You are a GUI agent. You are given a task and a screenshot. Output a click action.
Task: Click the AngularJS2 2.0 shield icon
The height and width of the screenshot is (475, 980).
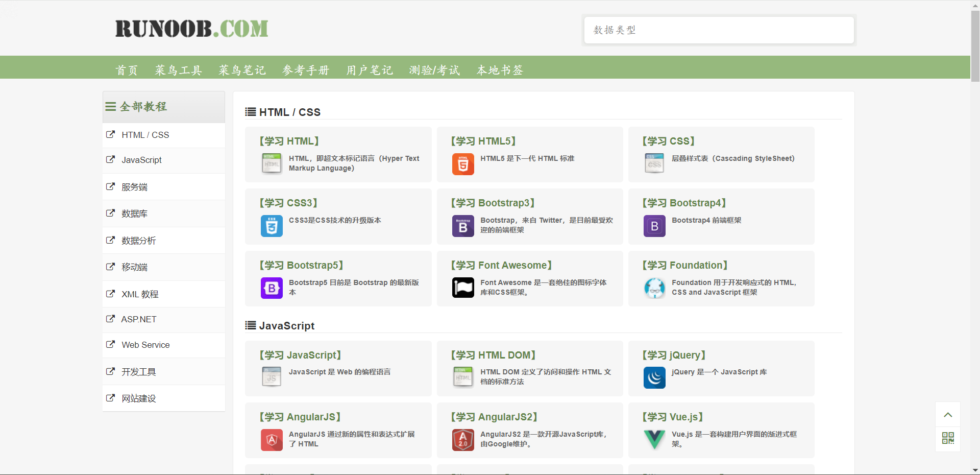463,440
